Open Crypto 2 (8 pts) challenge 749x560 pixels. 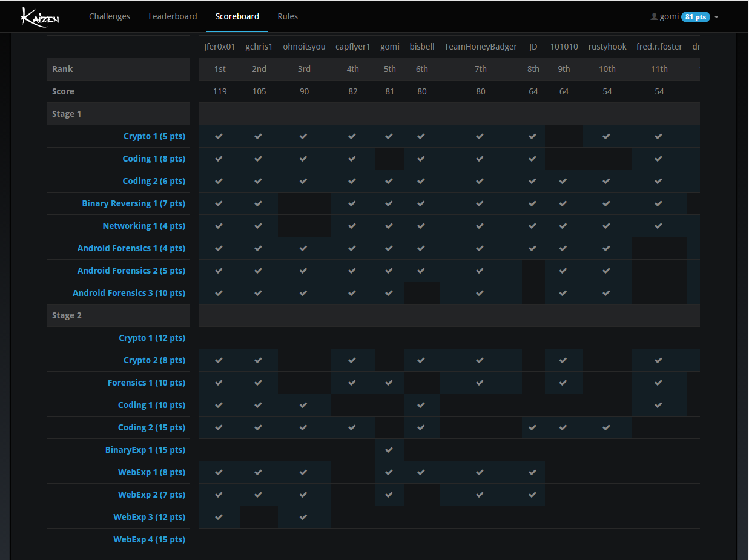click(154, 360)
